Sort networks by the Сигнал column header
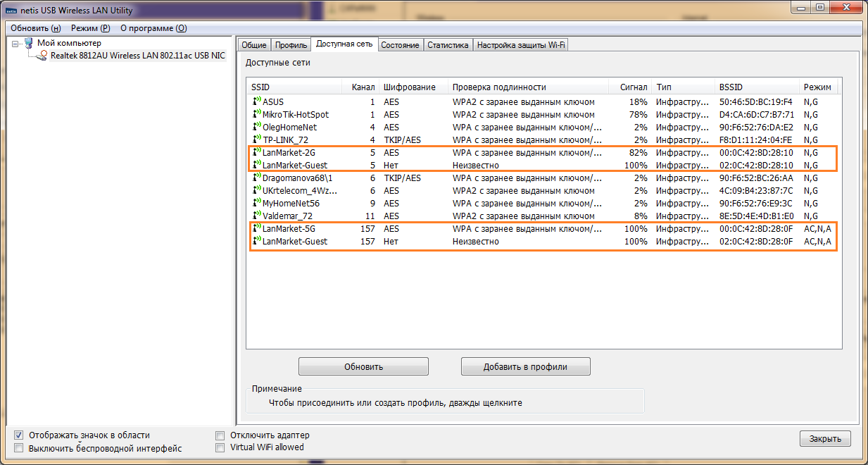Viewport: 868px width, 465px height. 633,87
